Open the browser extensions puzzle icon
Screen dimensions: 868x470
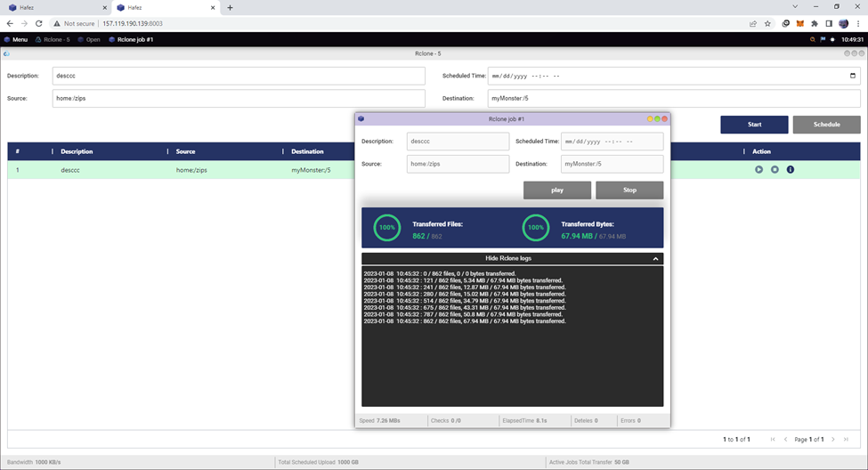coord(814,23)
